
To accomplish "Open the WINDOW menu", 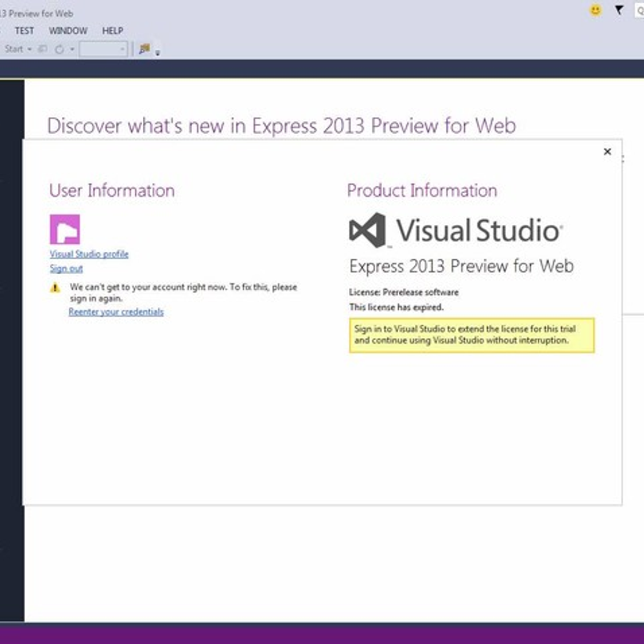I will click(x=68, y=31).
